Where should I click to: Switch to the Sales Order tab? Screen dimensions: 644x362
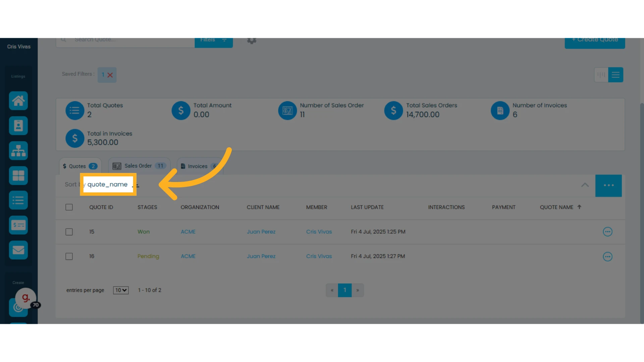(139, 166)
